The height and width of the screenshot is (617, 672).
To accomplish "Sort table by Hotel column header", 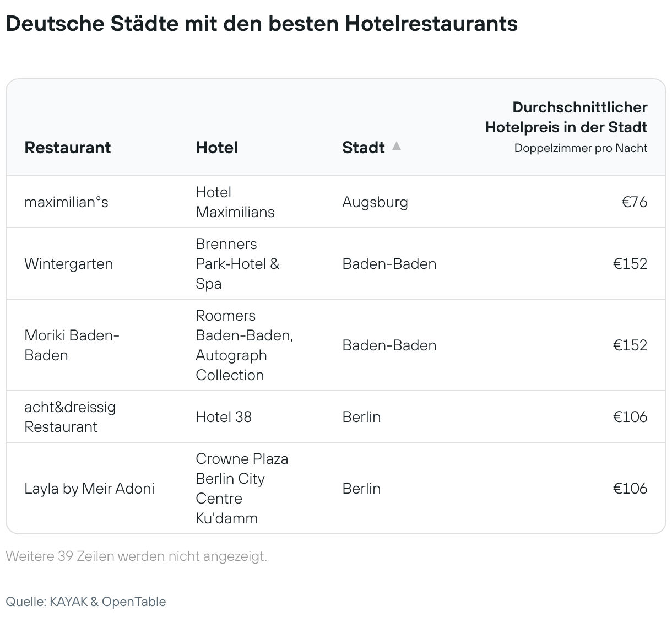I will coord(217,148).
